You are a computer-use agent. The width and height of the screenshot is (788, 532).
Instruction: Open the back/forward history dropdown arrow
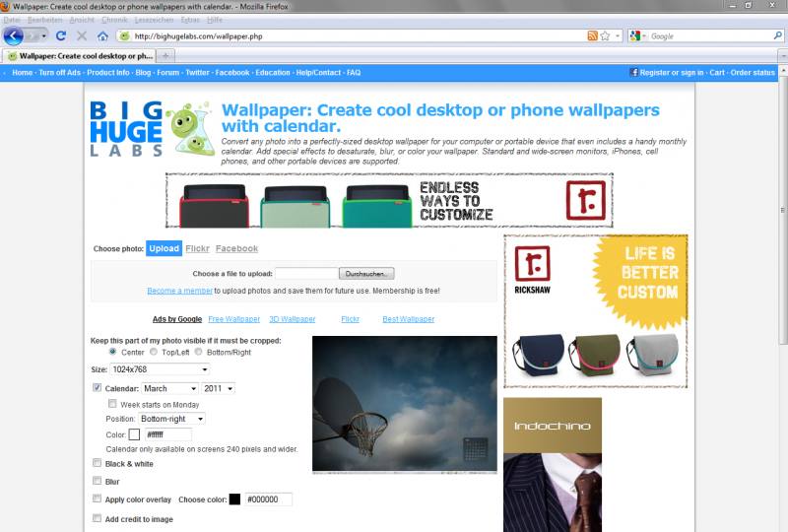coord(44,36)
